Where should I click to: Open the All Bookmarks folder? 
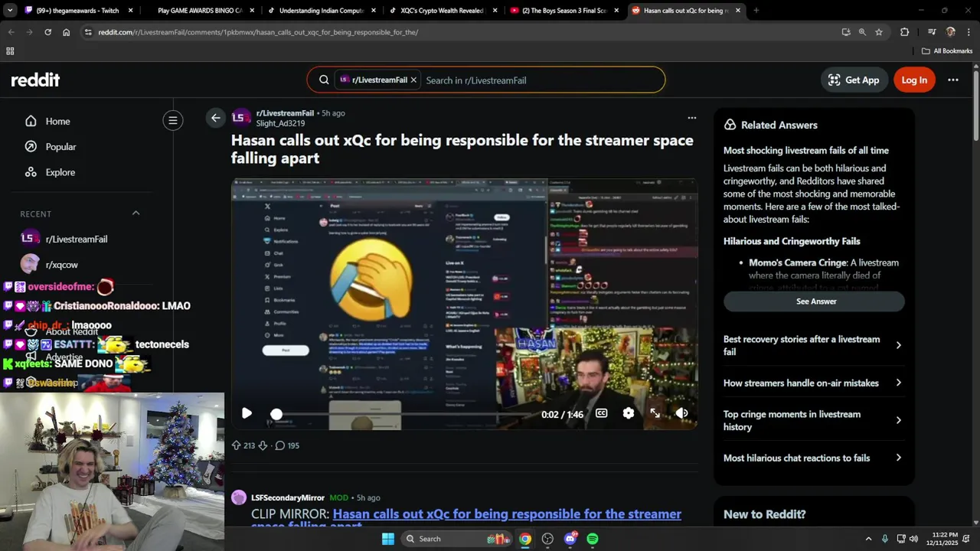click(x=947, y=51)
